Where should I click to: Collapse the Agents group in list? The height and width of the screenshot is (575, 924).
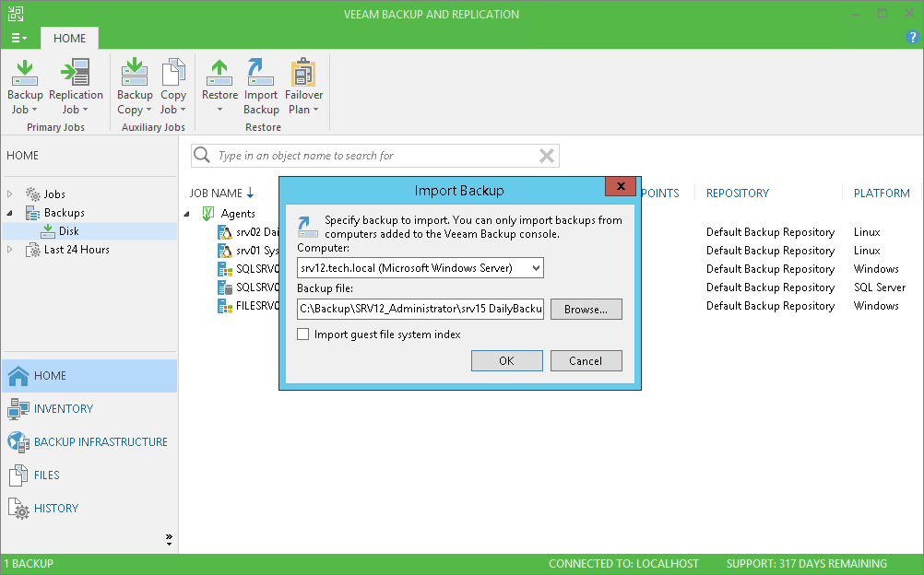point(187,214)
